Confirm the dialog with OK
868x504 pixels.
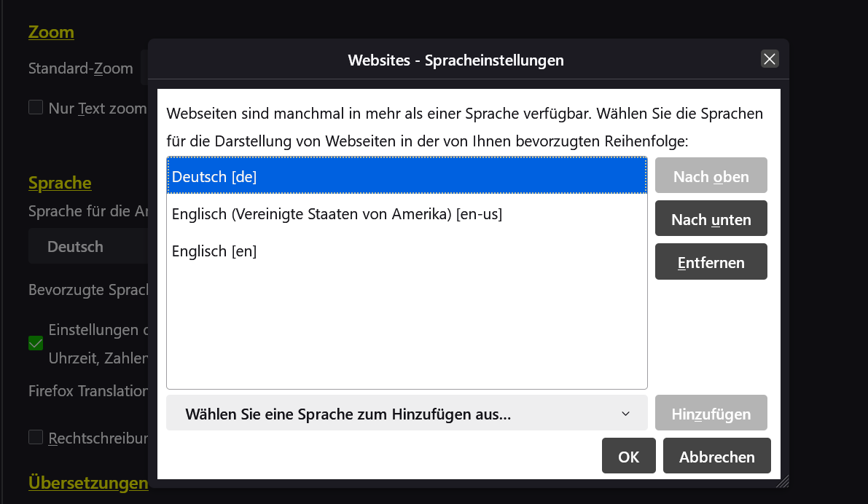pos(628,457)
